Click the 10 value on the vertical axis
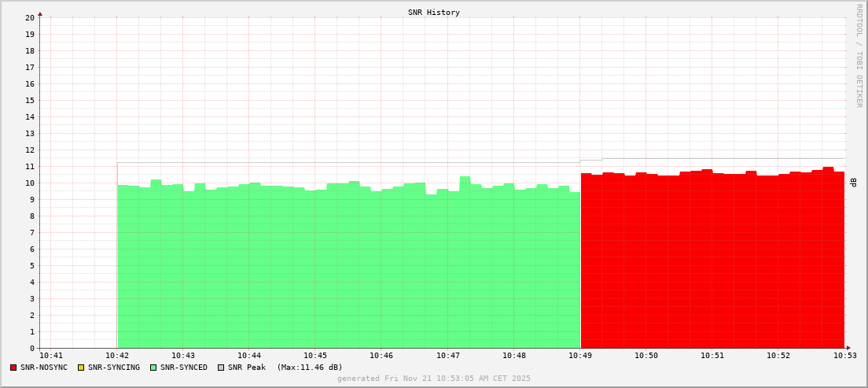868x388 pixels. (30, 183)
